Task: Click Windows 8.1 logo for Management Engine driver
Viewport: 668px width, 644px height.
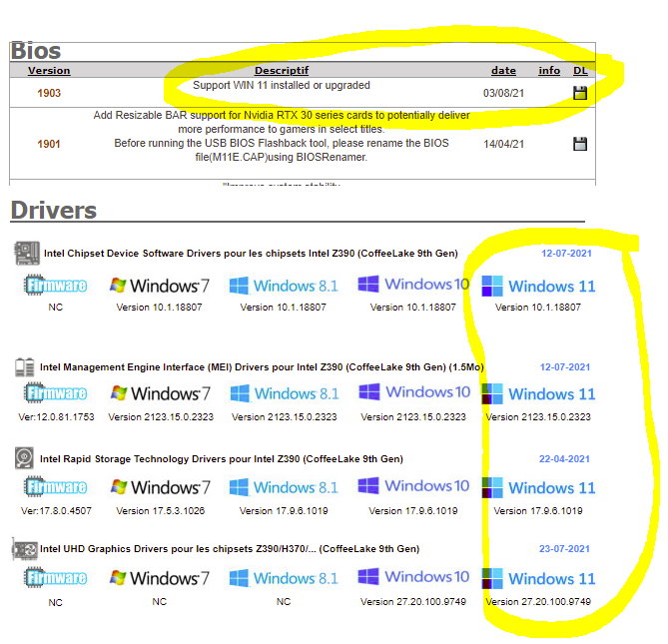Action: 284,393
